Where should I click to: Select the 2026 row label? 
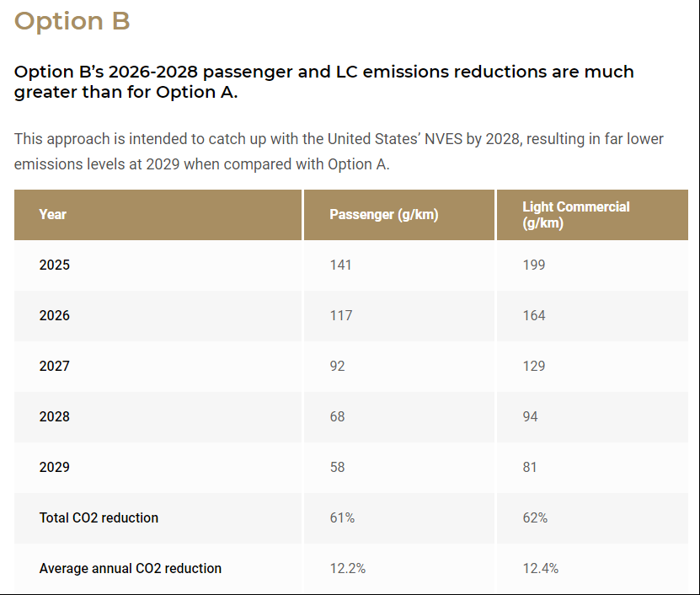(x=55, y=315)
